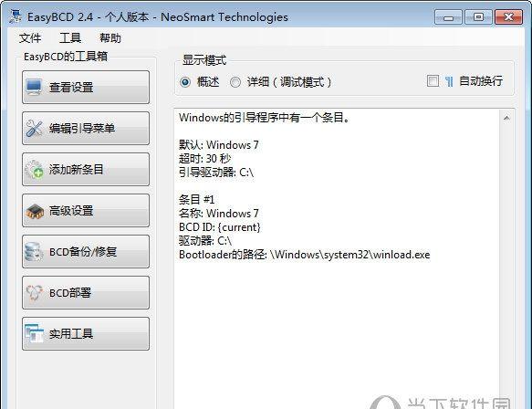Click the 驱动器: C:\ line
The image size is (532, 409).
point(205,241)
